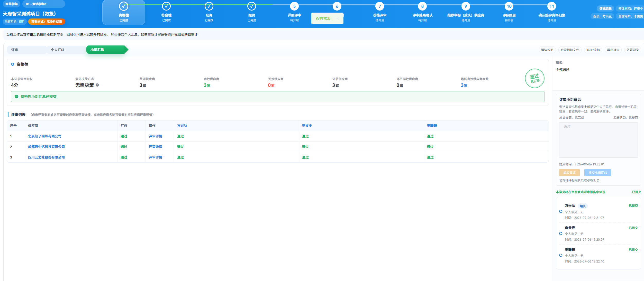644x281 pixels.
Task: Click timeline dot for 李珊珊 entry
Action: (561, 255)
